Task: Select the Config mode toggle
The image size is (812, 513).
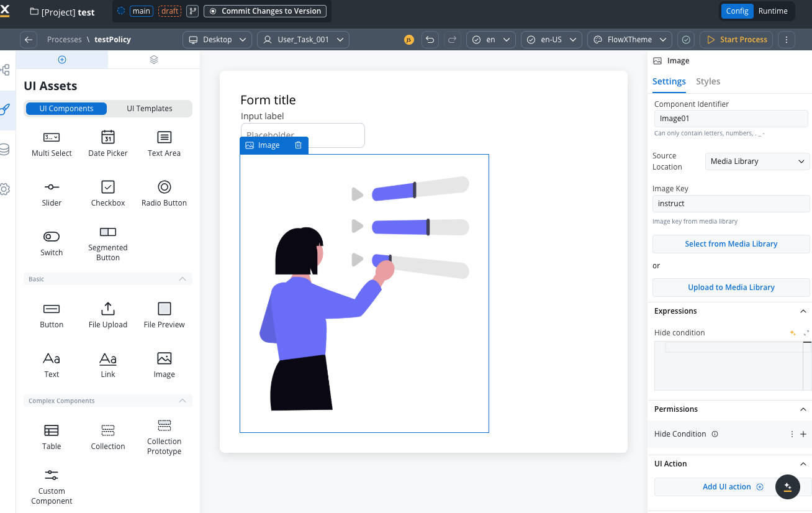Action: point(737,11)
